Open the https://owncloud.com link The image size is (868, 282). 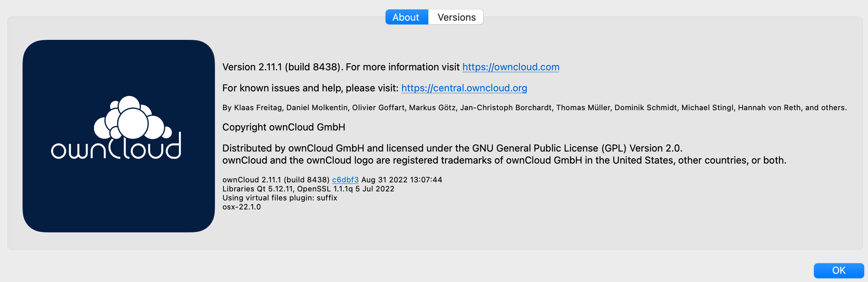tap(511, 67)
